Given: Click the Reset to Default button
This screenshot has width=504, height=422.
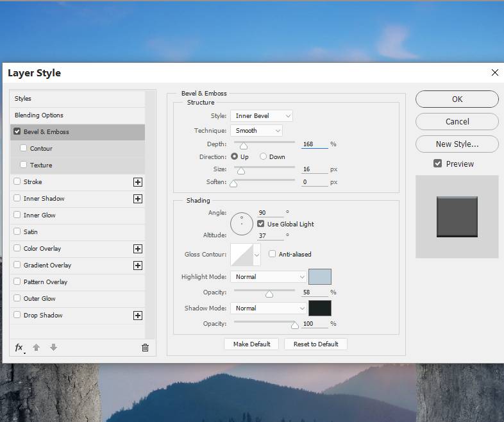Looking at the screenshot, I should [315, 344].
